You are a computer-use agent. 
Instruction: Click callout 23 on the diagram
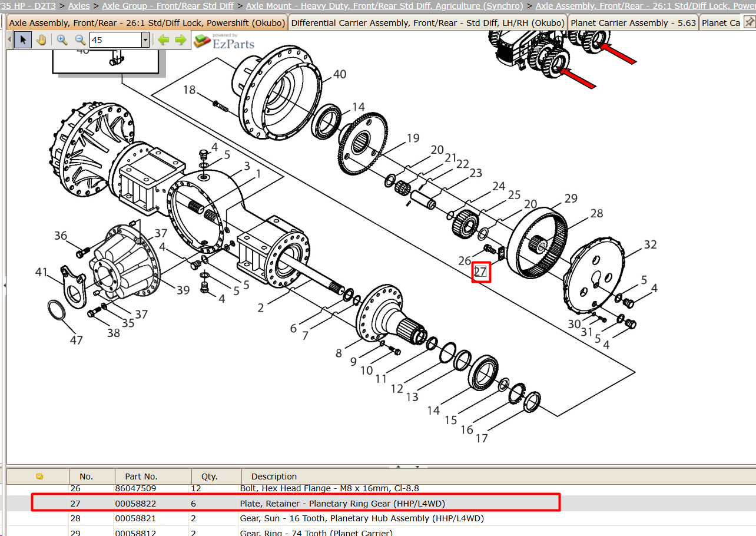[475, 173]
